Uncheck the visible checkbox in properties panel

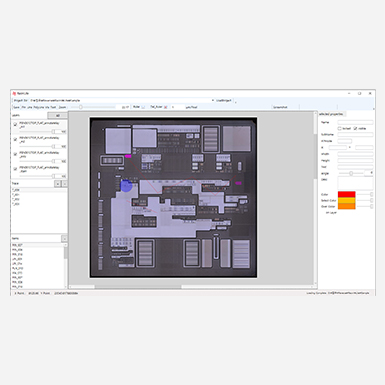pos(355,128)
